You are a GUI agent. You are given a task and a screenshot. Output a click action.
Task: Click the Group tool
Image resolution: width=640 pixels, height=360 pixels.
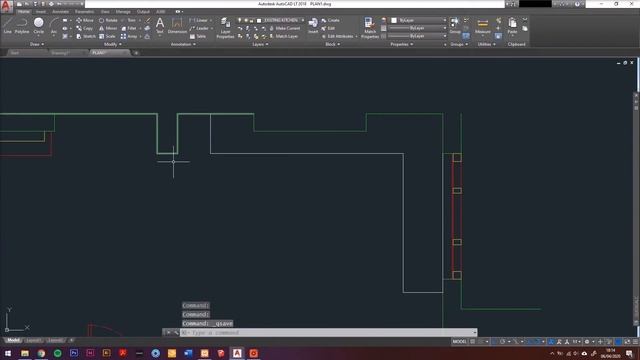coord(455,25)
